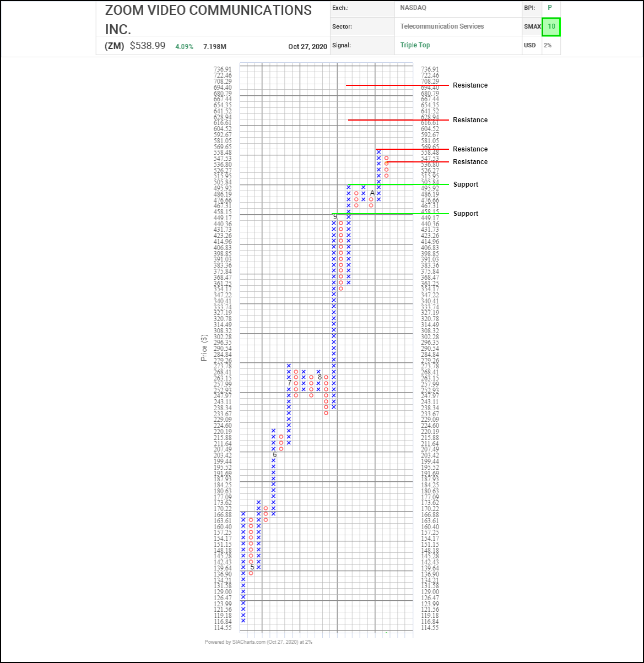Click the Resistance label near 616.61
Screen dimensions: 644x663
(470, 120)
